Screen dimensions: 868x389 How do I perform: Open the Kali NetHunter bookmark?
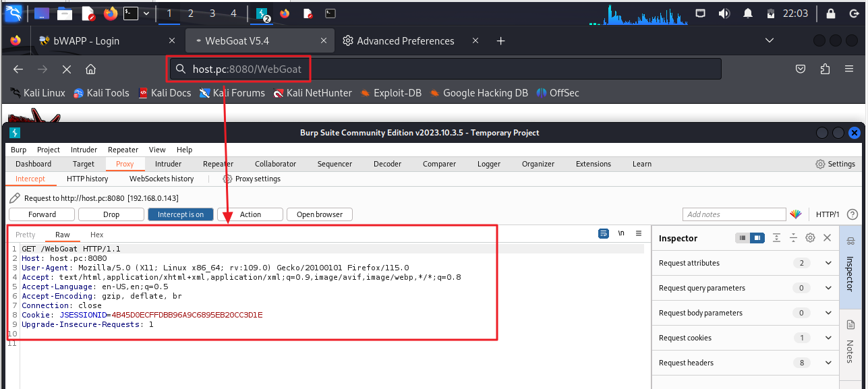click(312, 93)
